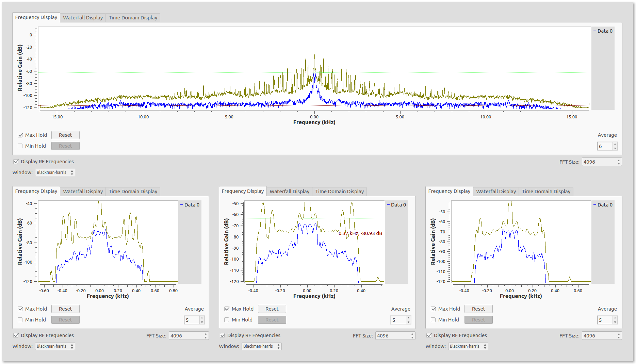Increase Average value in top plot
The height and width of the screenshot is (364, 636).
pyautogui.click(x=615, y=144)
